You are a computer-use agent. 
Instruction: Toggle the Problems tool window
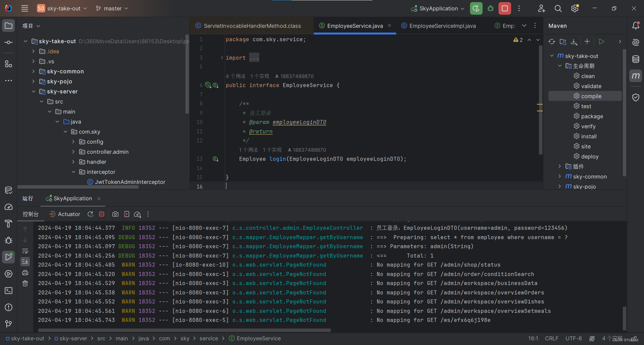coord(9,307)
